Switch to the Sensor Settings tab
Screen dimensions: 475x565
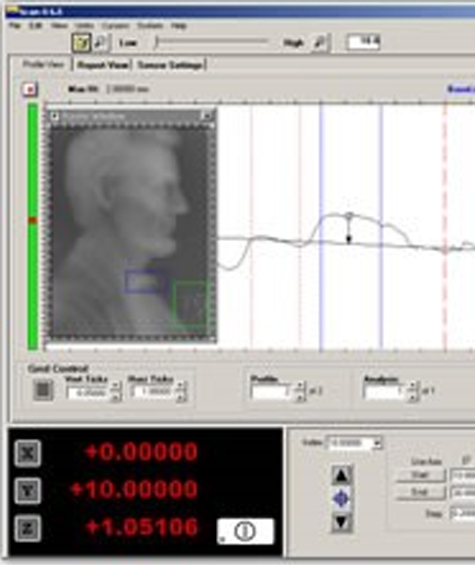(169, 65)
